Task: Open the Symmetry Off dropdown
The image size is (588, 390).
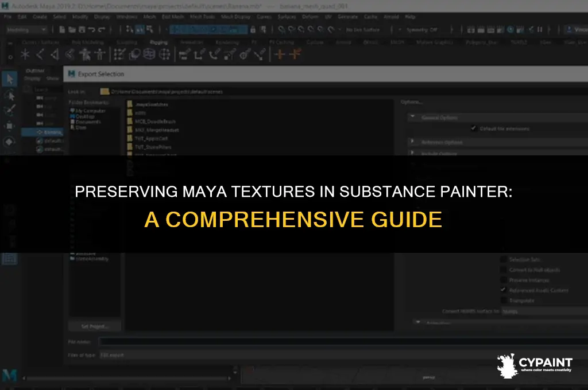Action: coord(422,30)
